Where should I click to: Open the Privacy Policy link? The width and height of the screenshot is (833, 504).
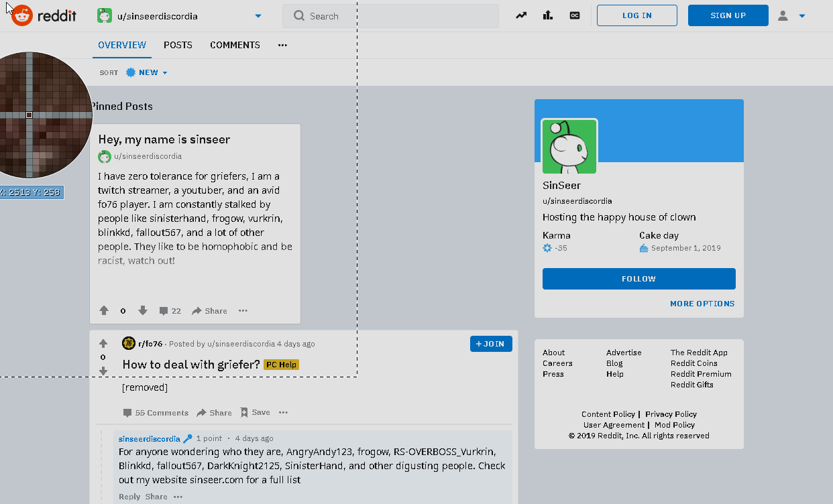(671, 414)
